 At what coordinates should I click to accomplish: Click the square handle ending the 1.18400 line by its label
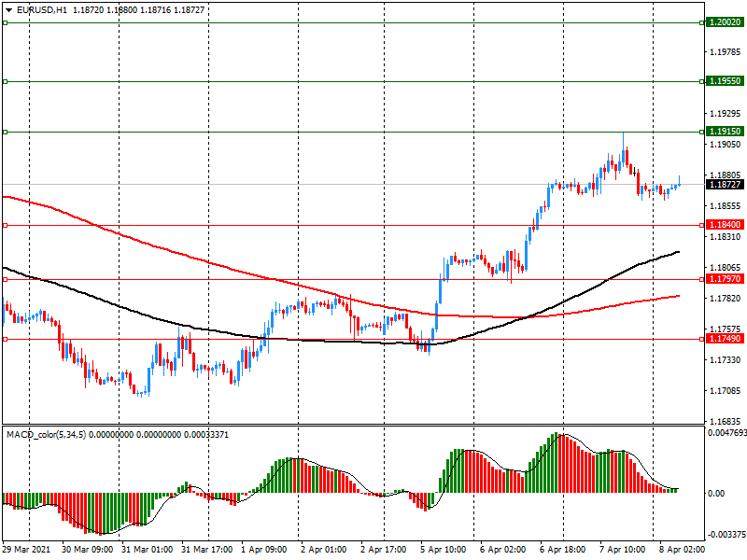[x=702, y=225]
